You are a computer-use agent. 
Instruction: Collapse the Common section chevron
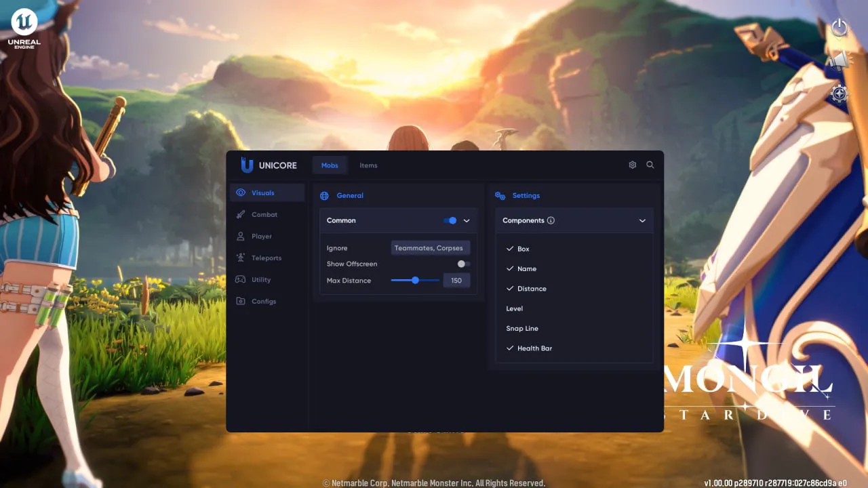pyautogui.click(x=467, y=220)
